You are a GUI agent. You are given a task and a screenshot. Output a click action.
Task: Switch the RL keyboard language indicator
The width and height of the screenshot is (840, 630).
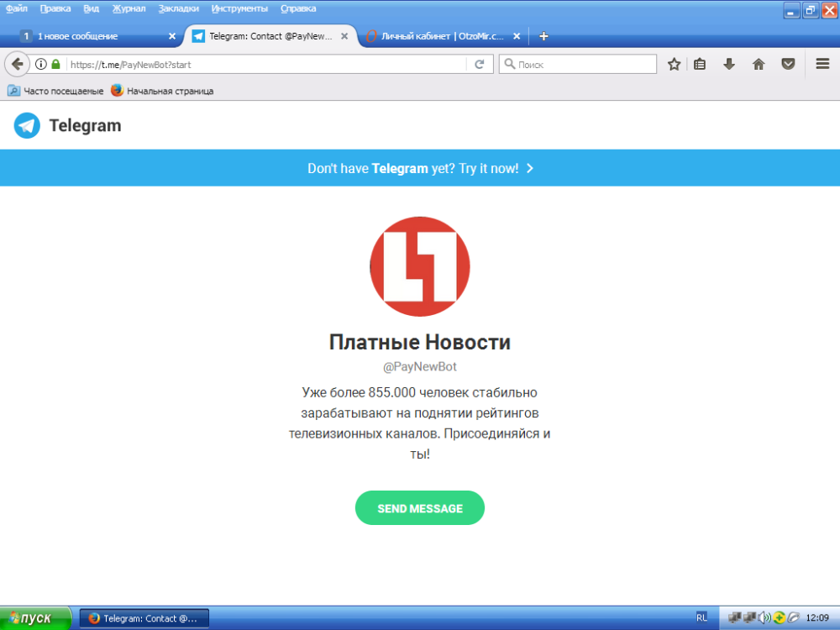[x=701, y=617]
